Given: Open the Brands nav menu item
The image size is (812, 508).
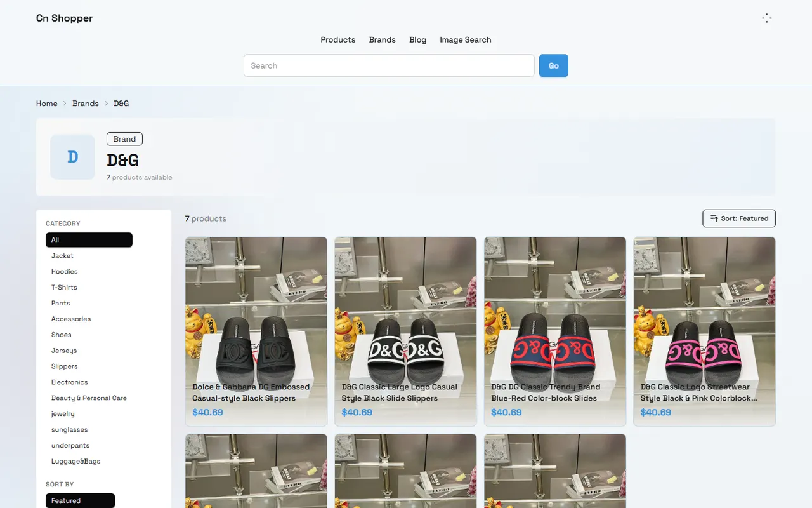Looking at the screenshot, I should click(x=383, y=40).
